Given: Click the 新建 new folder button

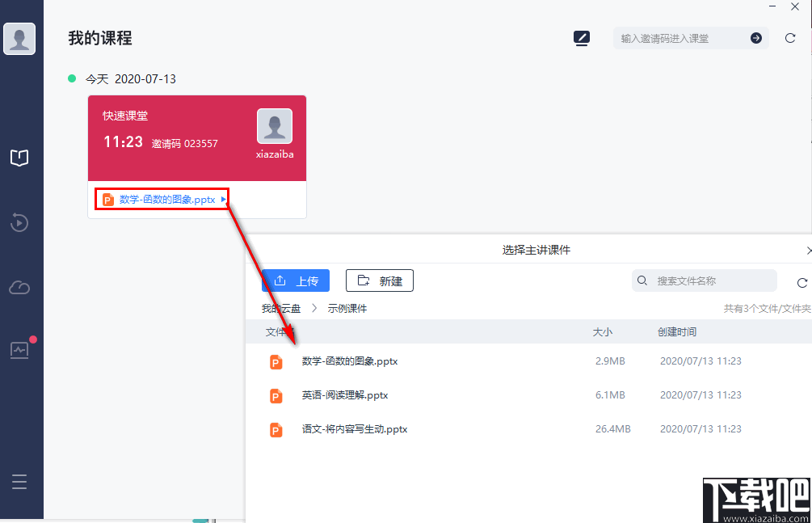Looking at the screenshot, I should 379,280.
